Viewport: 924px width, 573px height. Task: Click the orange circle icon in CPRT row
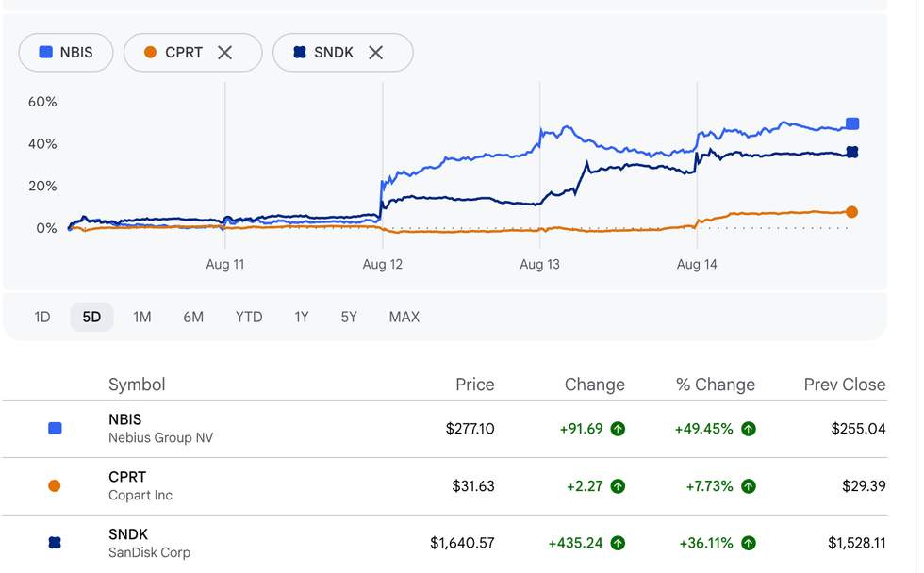[55, 486]
